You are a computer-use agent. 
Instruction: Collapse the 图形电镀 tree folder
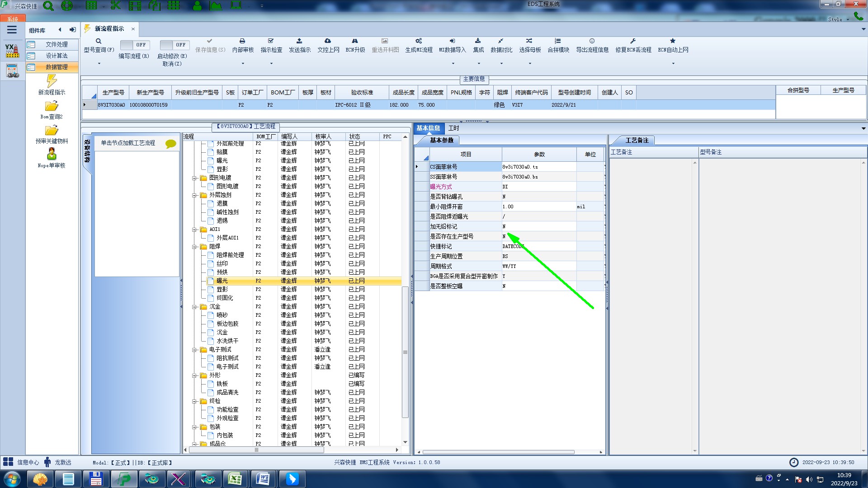point(195,178)
